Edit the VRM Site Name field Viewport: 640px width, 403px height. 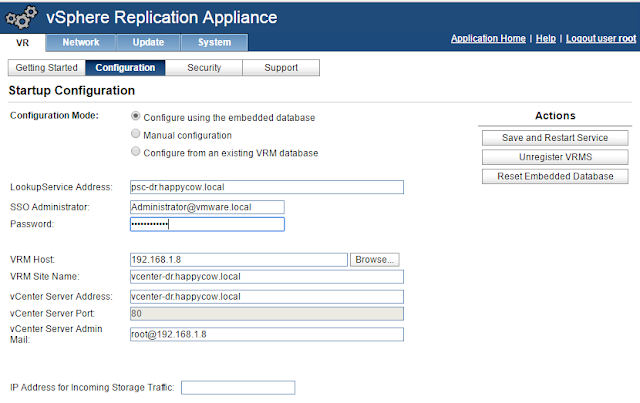[267, 277]
